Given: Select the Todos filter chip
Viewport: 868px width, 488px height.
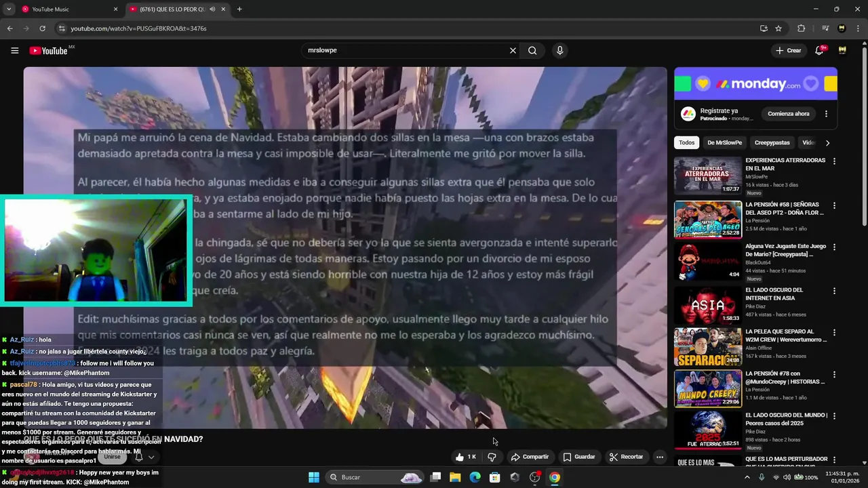Looking at the screenshot, I should (687, 142).
